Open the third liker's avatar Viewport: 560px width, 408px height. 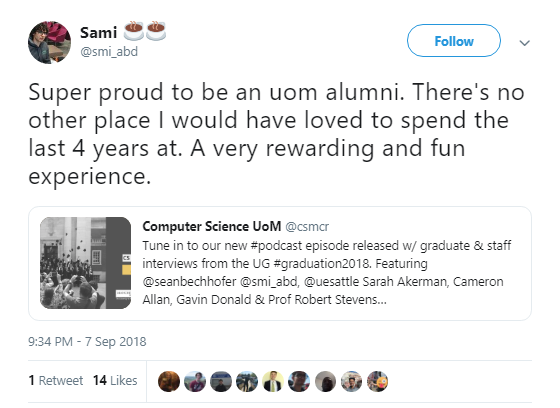coord(221,381)
